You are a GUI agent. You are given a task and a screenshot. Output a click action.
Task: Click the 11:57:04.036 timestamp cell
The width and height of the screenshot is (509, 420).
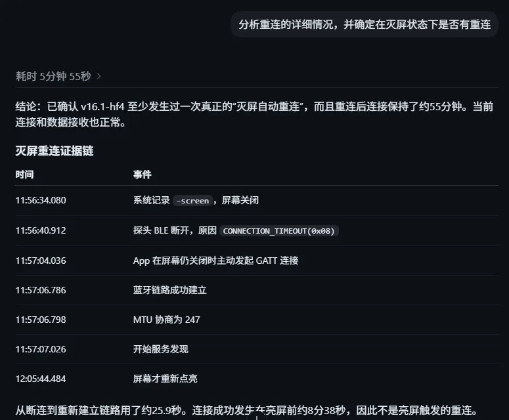tap(41, 261)
